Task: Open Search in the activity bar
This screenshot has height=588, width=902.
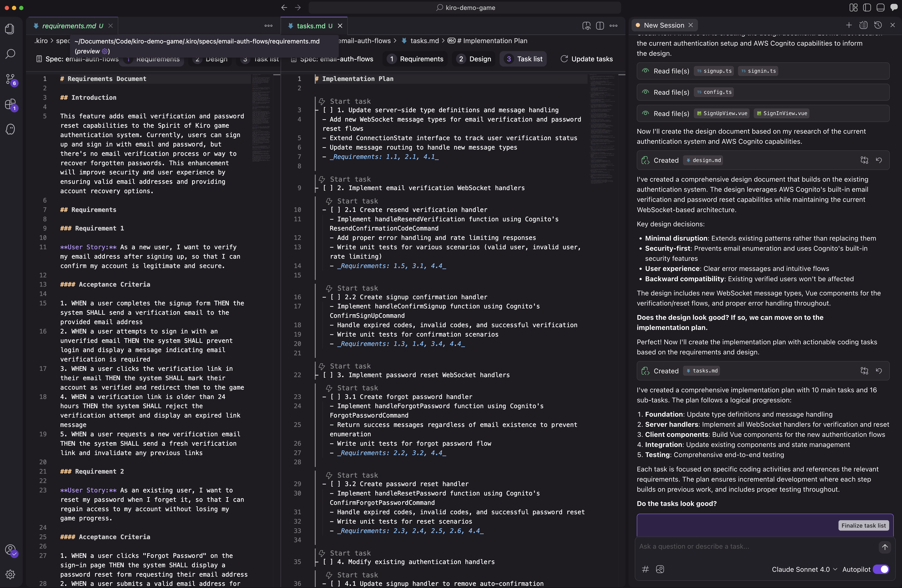Action: point(10,54)
